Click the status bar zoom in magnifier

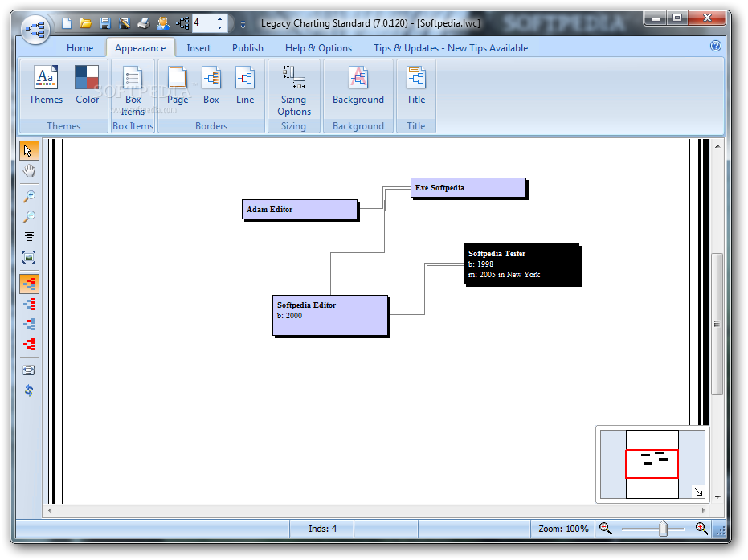(x=701, y=528)
